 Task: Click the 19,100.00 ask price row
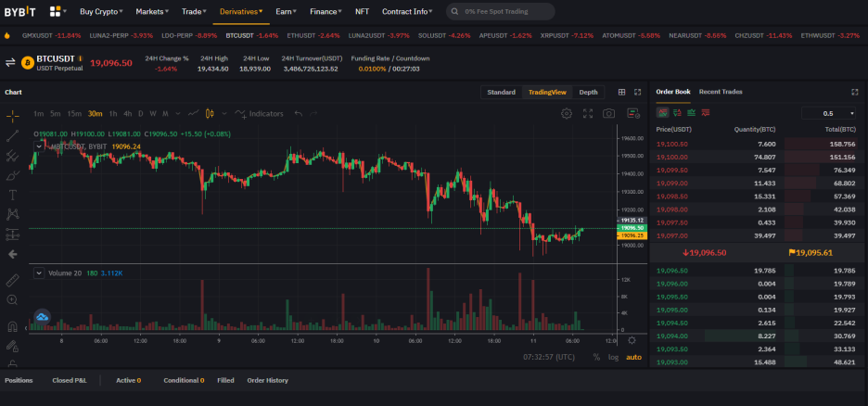[x=758, y=157]
